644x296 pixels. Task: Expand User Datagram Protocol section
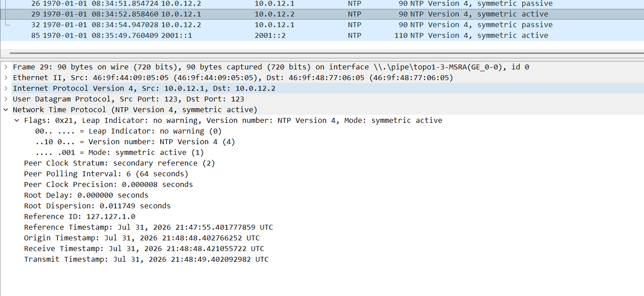coord(6,99)
